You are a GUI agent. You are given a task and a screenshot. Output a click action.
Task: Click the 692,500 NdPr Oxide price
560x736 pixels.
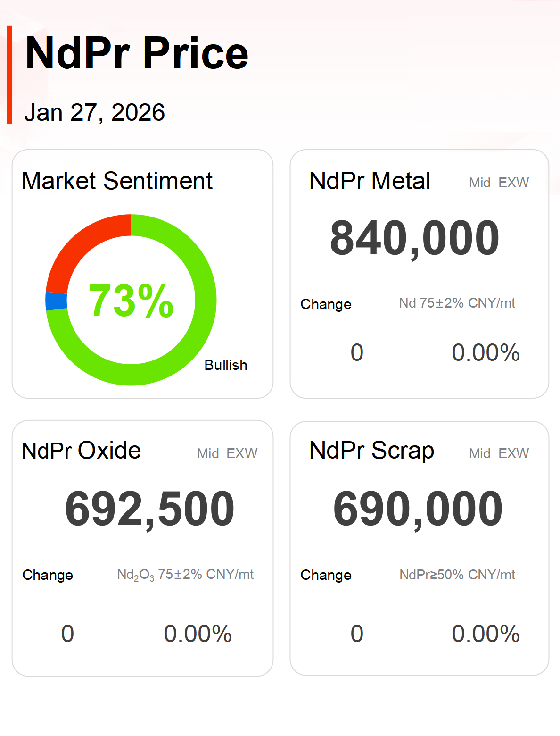[149, 509]
